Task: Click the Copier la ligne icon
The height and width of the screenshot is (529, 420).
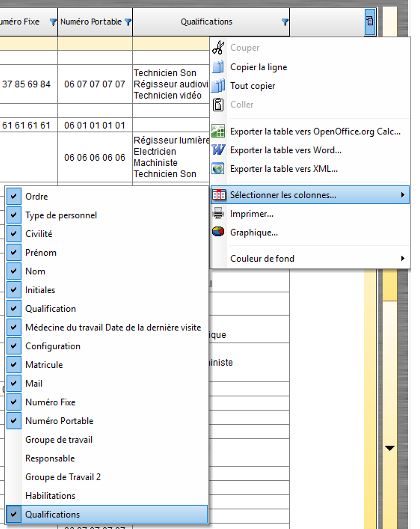Action: coord(218,67)
